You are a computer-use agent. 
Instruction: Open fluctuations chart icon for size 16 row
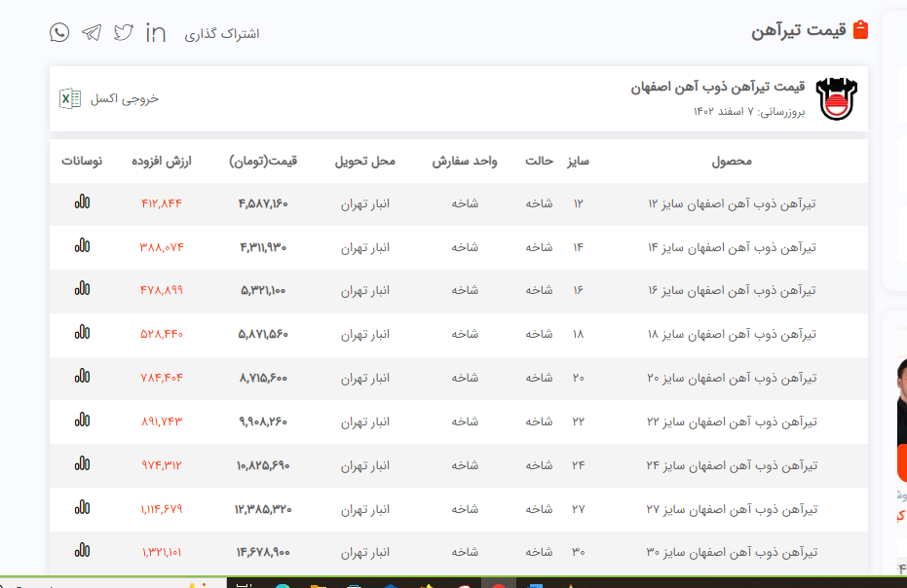[82, 289]
